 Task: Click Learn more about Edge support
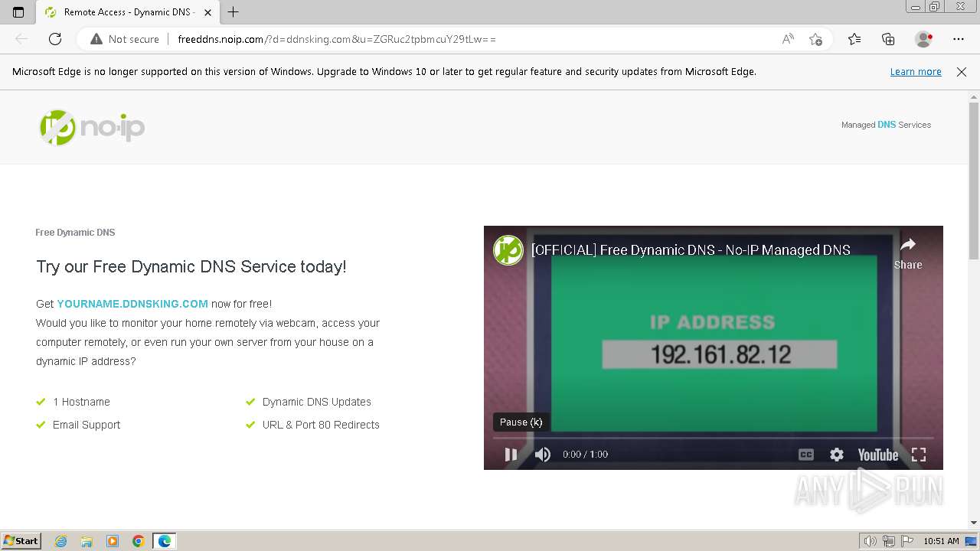[916, 71]
